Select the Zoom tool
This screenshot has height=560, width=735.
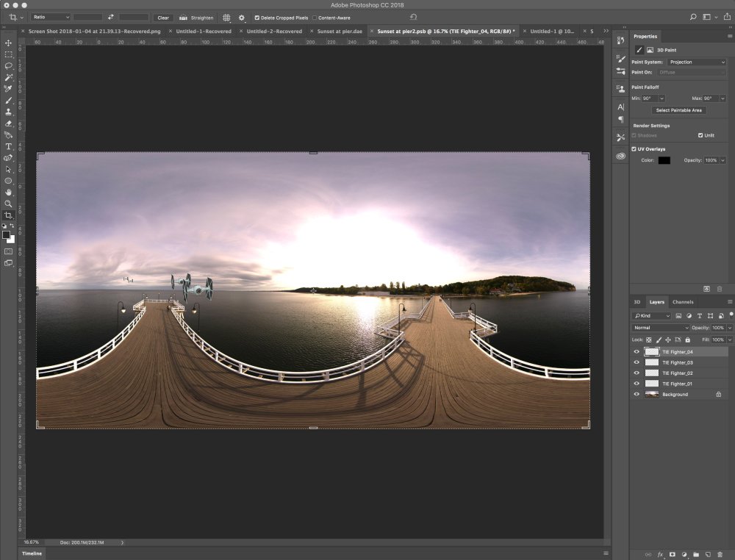pyautogui.click(x=8, y=204)
